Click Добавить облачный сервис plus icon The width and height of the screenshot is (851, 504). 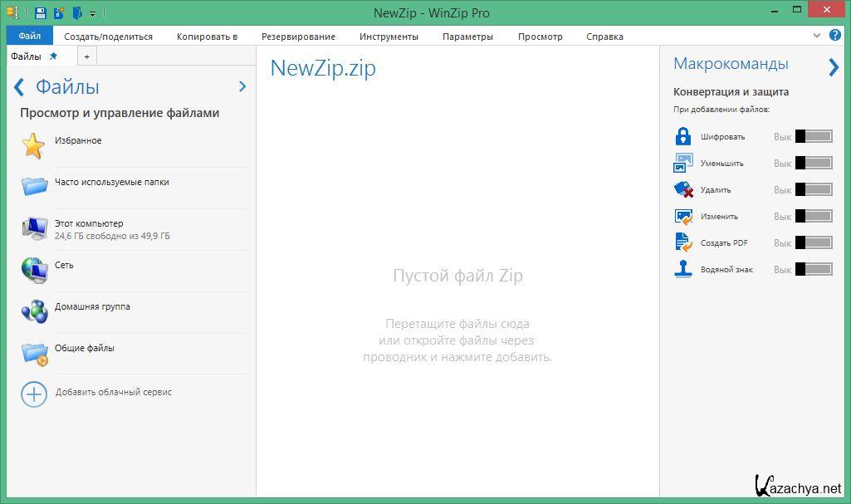(34, 393)
